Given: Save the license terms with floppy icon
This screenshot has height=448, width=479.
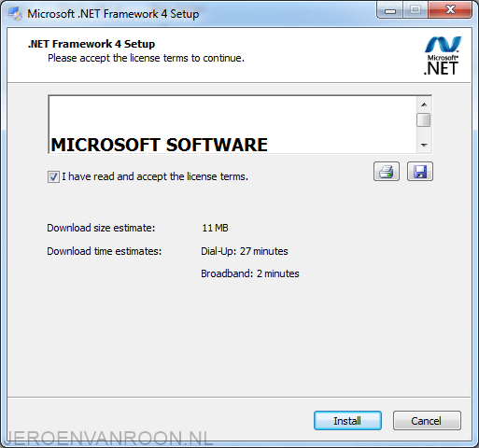Looking at the screenshot, I should tap(420, 172).
